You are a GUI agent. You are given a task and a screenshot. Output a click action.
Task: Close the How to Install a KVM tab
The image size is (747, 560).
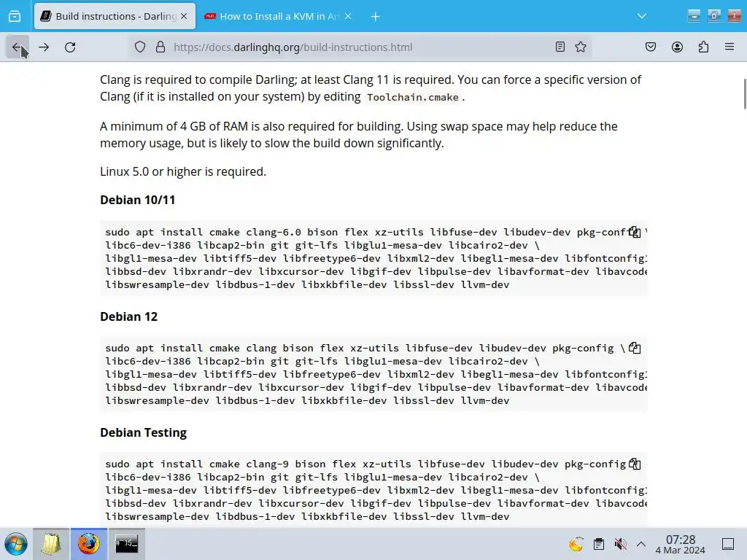tap(348, 16)
